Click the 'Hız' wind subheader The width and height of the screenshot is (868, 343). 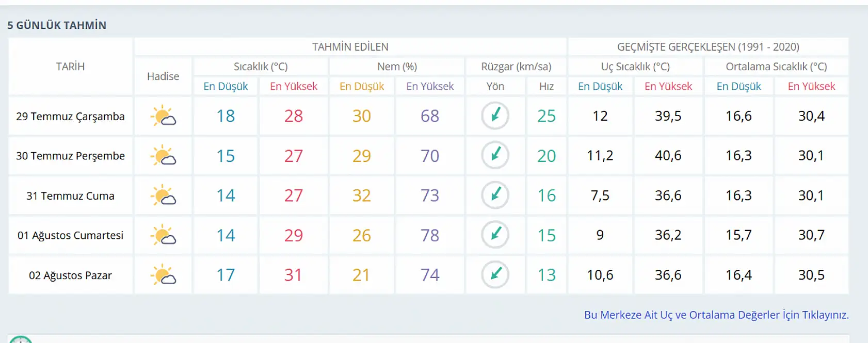click(x=546, y=86)
